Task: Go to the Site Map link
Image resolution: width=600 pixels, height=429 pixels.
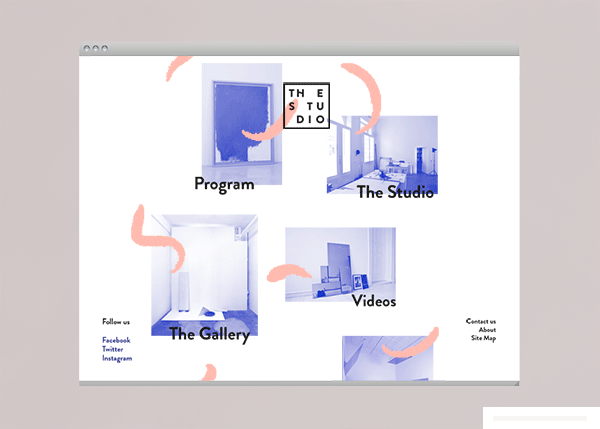Action: pyautogui.click(x=483, y=338)
